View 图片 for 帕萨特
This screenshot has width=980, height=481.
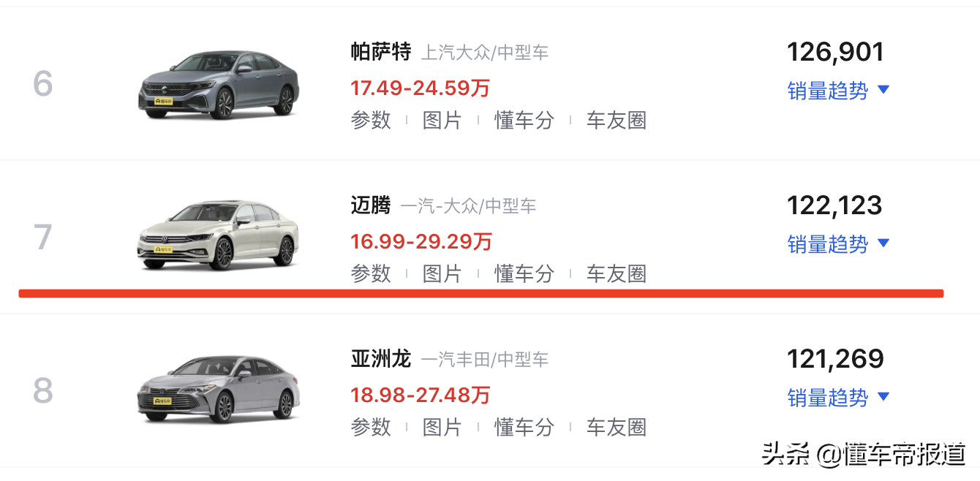(442, 120)
